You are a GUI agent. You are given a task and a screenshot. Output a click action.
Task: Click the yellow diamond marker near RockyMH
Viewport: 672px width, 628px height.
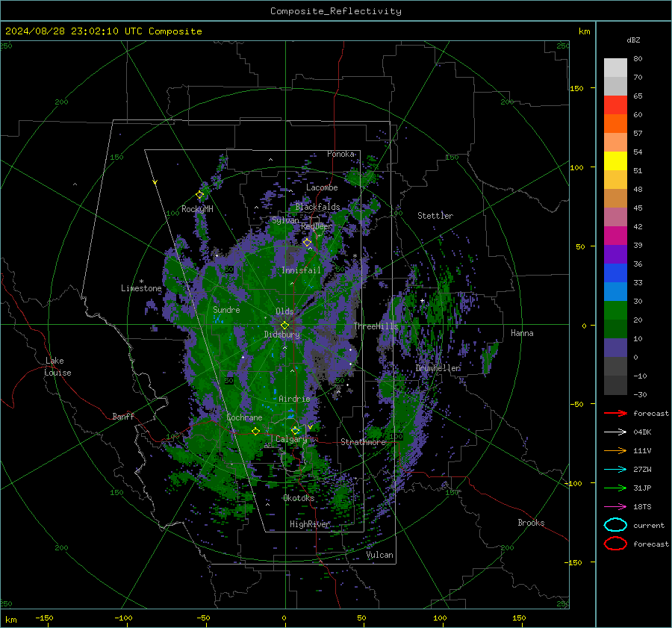[199, 195]
